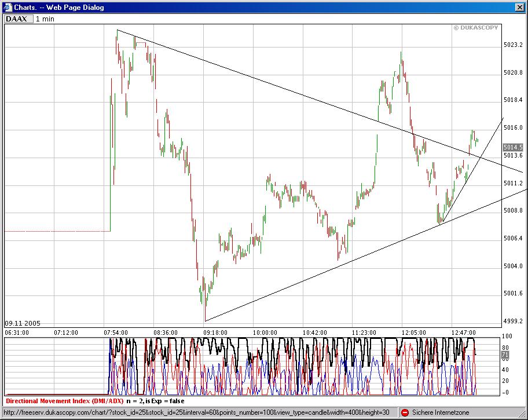The height and width of the screenshot is (420, 528).
Task: Close the Charts Web Page Dialog window
Action: [x=519, y=7]
